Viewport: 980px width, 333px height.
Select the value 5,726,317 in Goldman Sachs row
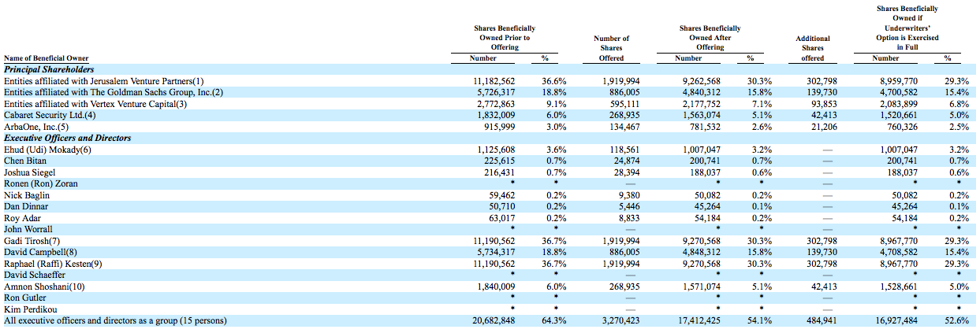click(497, 92)
